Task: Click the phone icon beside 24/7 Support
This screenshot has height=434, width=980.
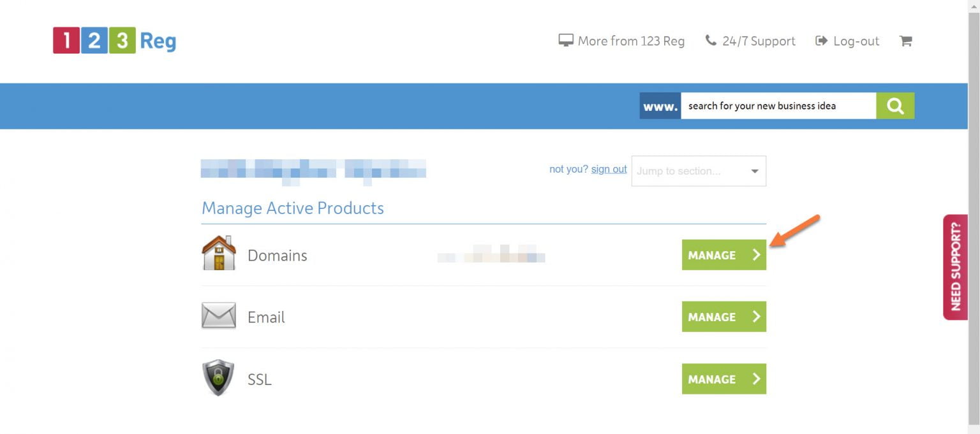Action: pos(711,40)
